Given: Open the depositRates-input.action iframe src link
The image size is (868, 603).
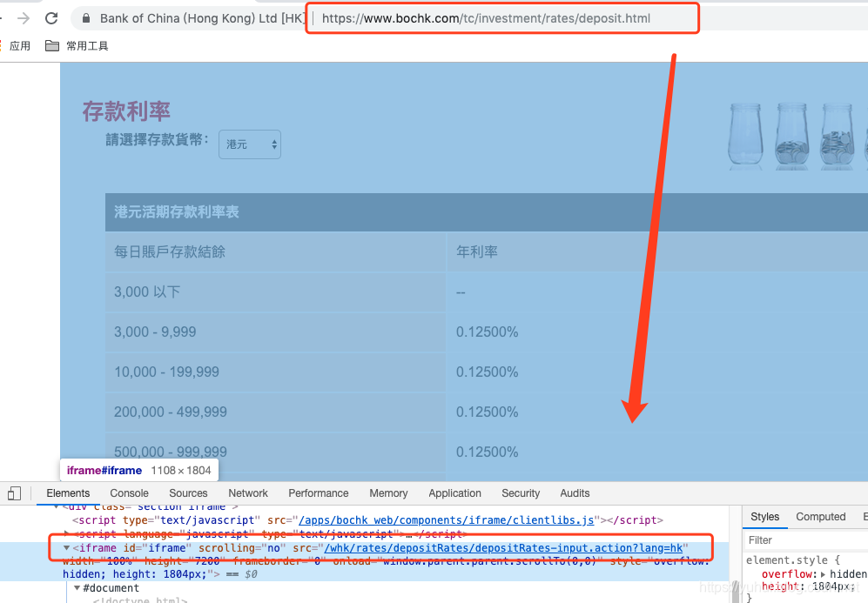Looking at the screenshot, I should pyautogui.click(x=504, y=548).
